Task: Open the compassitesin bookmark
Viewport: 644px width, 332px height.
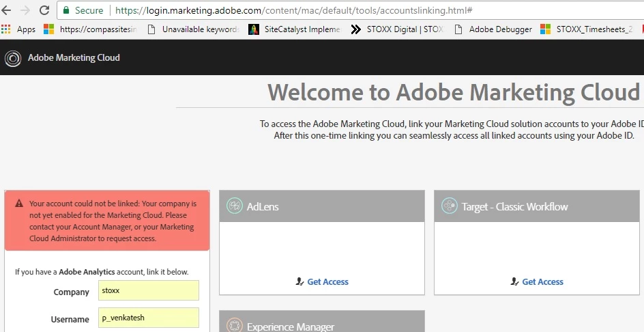Action: click(x=90, y=29)
